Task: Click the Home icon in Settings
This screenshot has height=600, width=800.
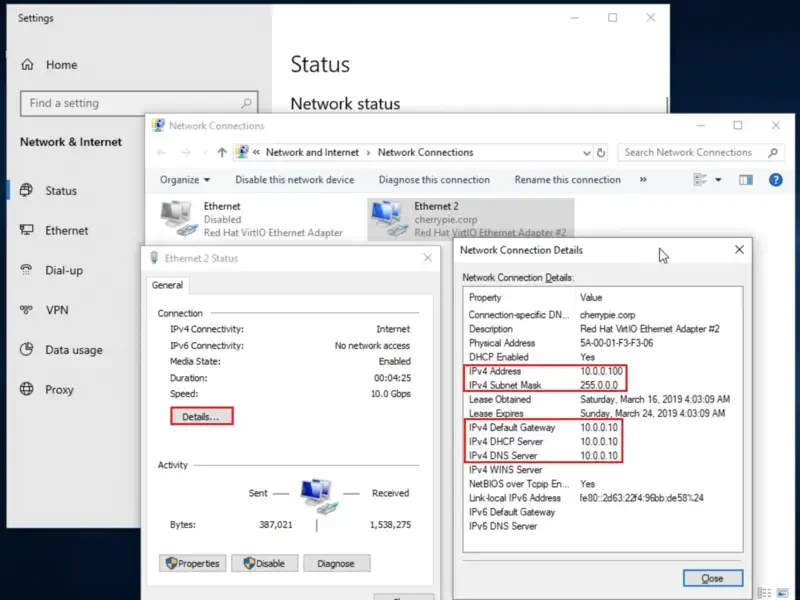Action: 26,64
